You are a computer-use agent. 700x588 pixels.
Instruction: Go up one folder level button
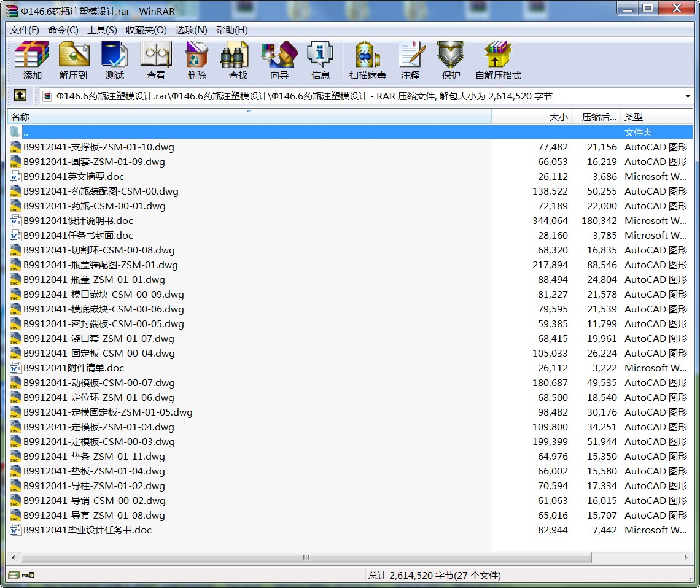tap(20, 96)
